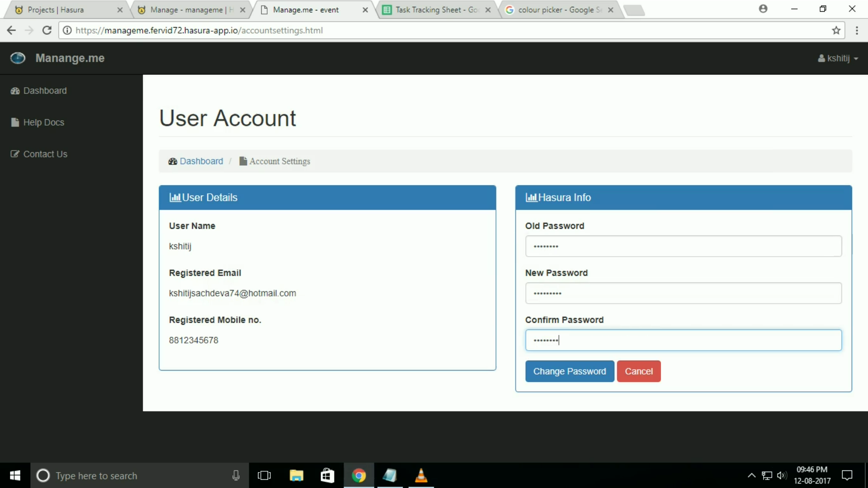868x488 pixels.
Task: Go back using the browser back arrow
Action: coord(11,30)
